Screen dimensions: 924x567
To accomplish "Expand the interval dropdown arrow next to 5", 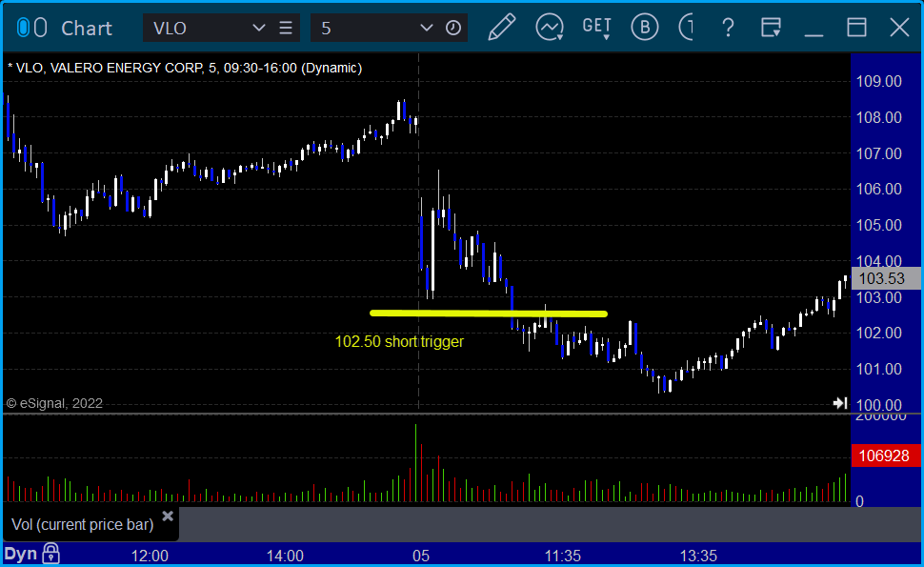I will coord(427,28).
